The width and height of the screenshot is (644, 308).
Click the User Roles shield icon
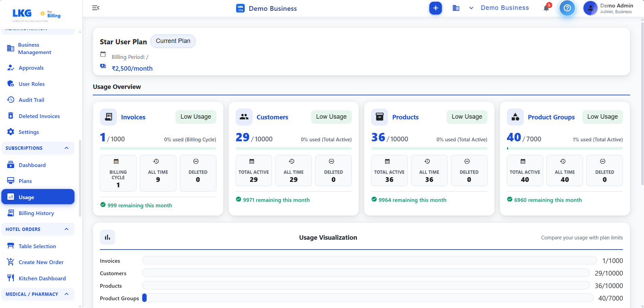10,84
